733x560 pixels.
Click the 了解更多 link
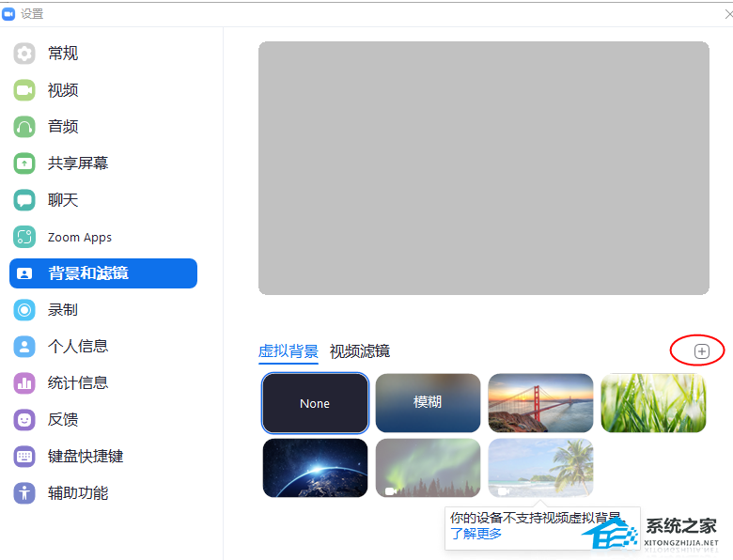[476, 534]
